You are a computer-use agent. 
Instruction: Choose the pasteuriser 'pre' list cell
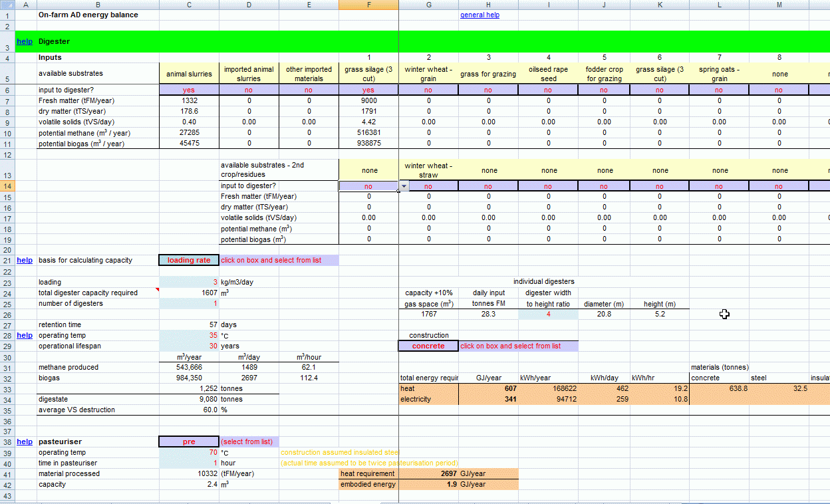point(189,441)
